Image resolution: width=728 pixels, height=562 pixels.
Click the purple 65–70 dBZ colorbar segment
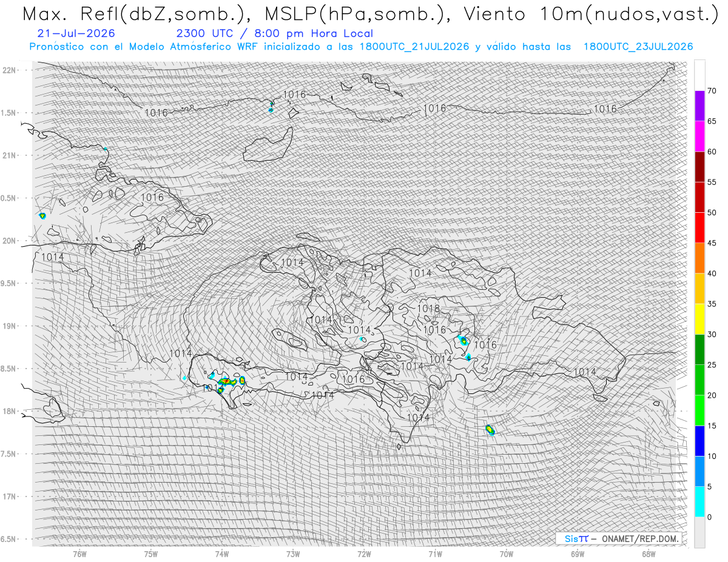pyautogui.click(x=699, y=106)
